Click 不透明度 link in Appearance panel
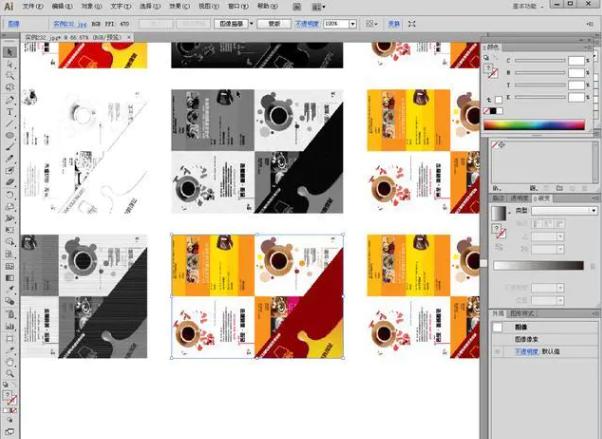Image resolution: width=602 pixels, height=439 pixels. click(526, 351)
